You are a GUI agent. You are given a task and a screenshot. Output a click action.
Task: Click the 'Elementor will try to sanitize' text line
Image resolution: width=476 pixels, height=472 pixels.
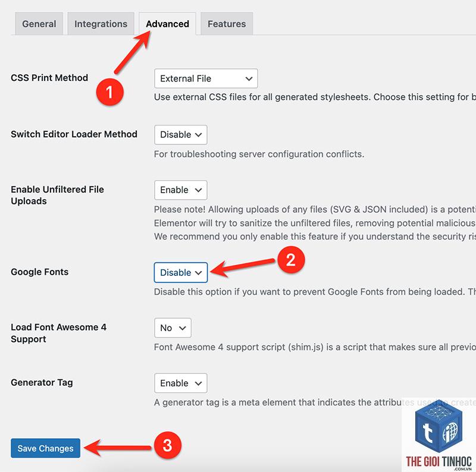(315, 223)
